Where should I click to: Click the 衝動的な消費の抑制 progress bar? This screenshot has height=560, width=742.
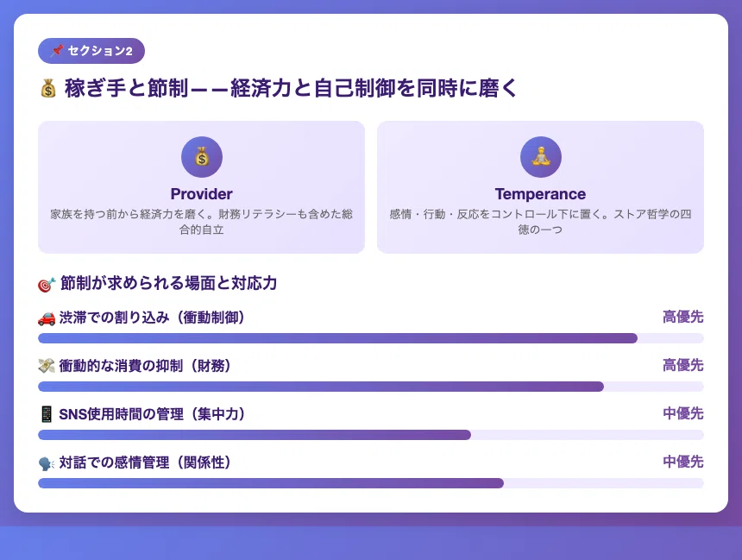coord(370,387)
